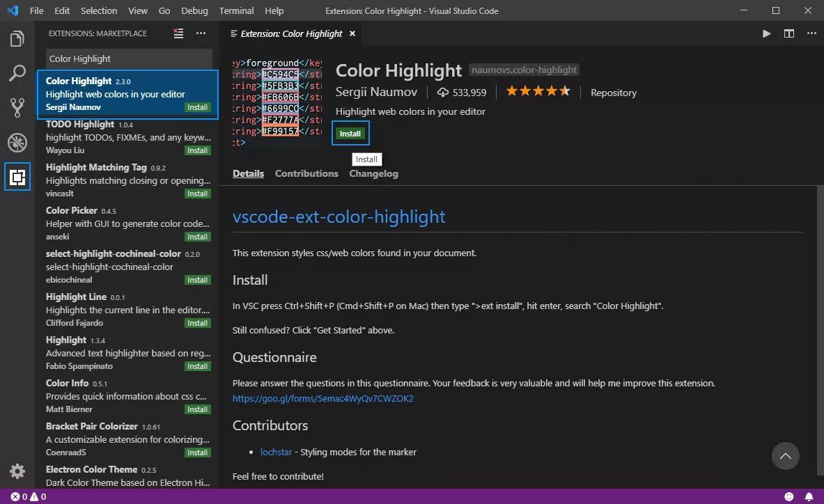Screen dimensions: 824x504
Task: Click the extensions search input field
Action: click(129, 58)
